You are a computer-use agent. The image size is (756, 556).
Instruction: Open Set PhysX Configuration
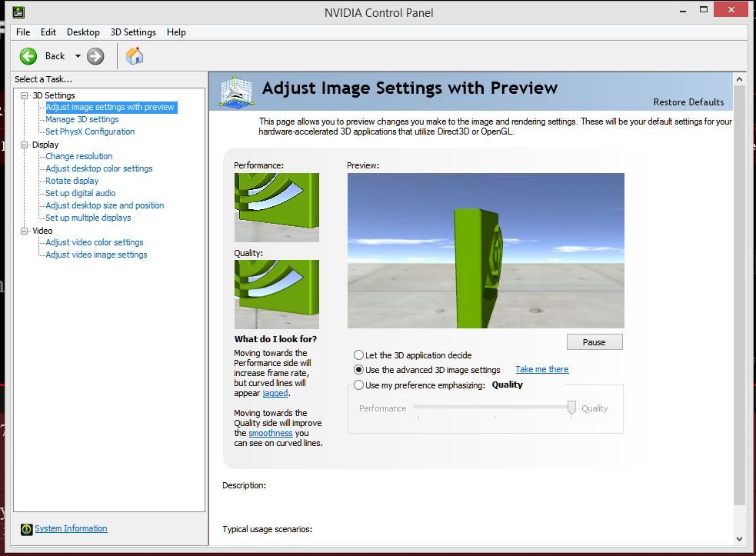coord(90,132)
